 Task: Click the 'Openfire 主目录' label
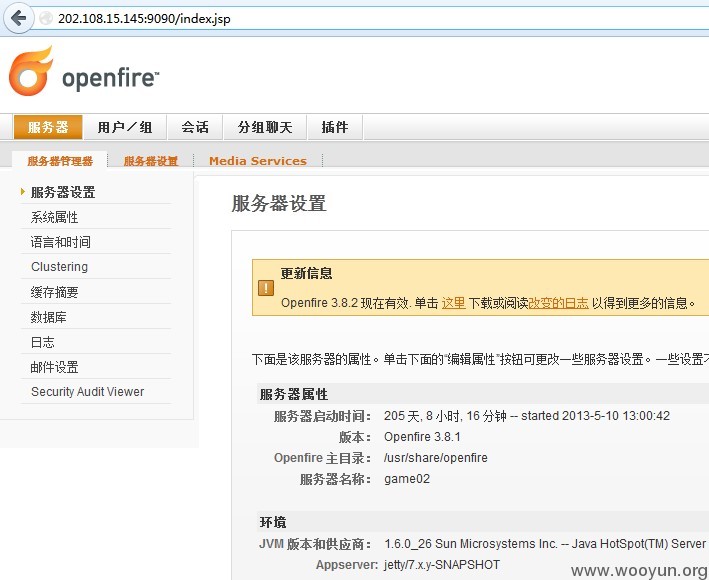(322, 458)
